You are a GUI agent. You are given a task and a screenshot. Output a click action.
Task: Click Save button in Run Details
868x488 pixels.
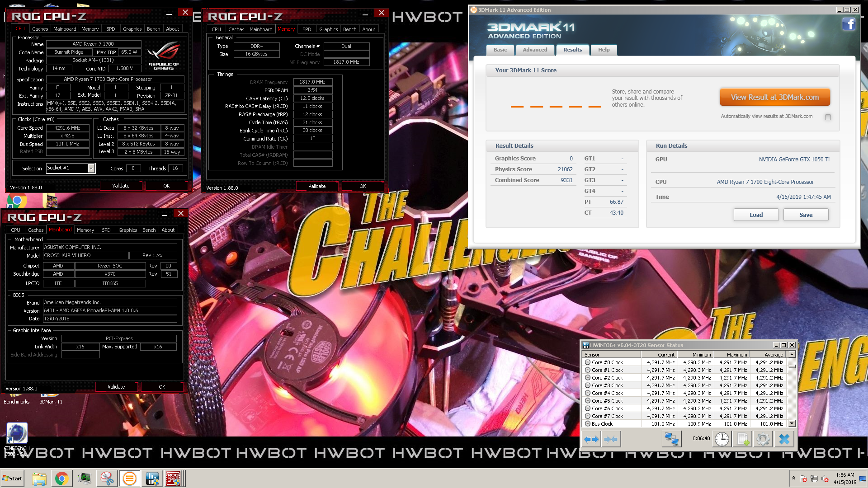[806, 215]
